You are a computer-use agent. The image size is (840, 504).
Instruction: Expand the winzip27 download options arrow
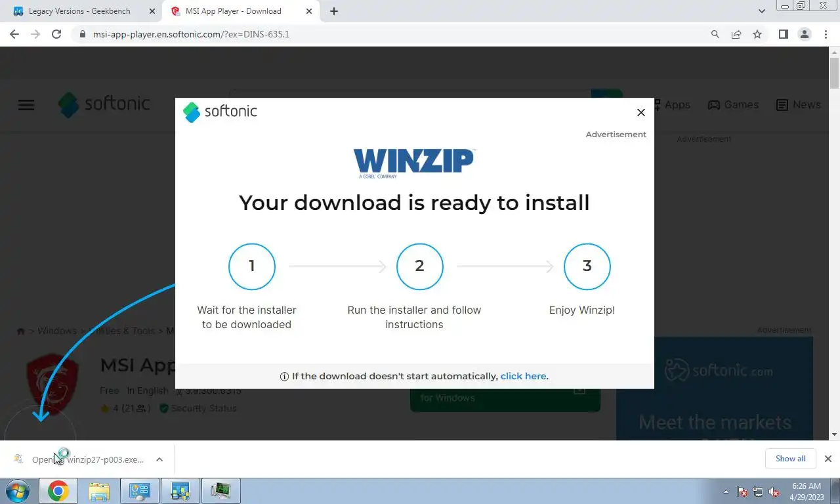[159, 459]
